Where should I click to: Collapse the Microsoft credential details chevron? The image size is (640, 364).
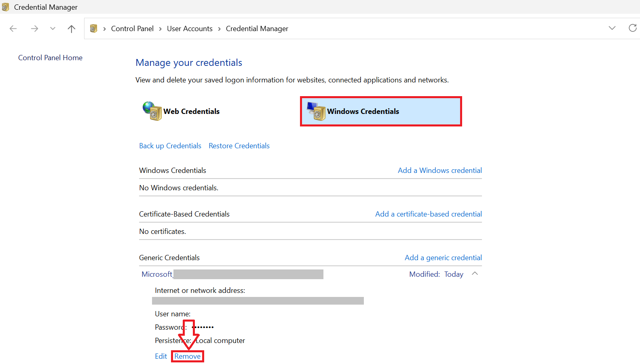point(475,274)
